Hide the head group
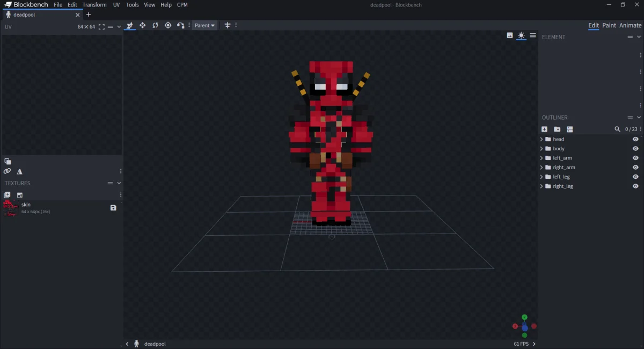Screen dimensions: 644x349 tap(635, 139)
